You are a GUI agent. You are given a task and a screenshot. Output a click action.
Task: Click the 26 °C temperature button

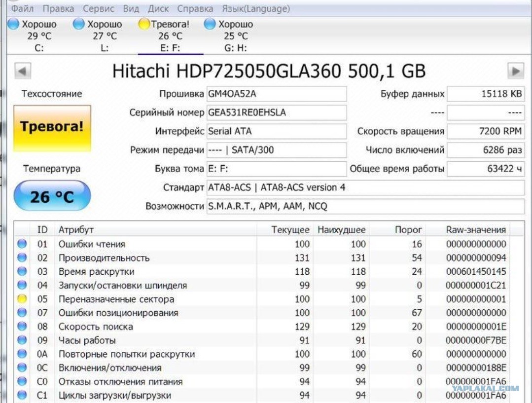(52, 196)
